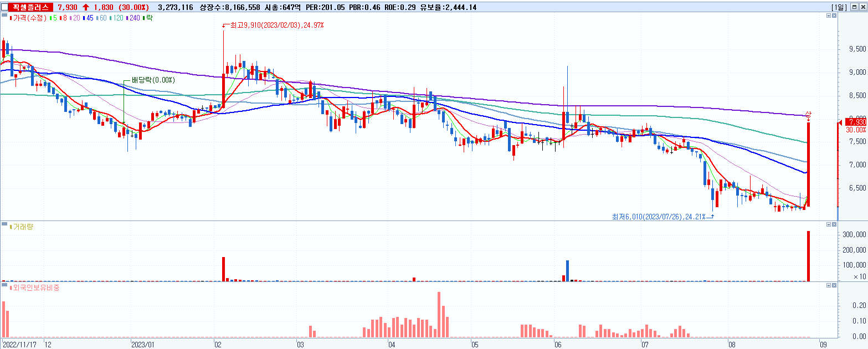This screenshot has height=349, width=868.
Task: Minimize the 외국인보유비중 pane
Action: click(x=828, y=285)
